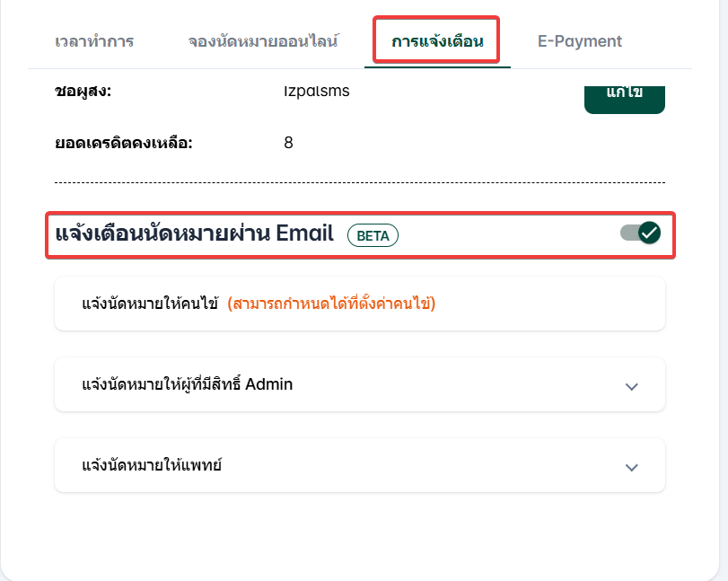Click the ยอดเครดิตคงเหลือ label
The image size is (728, 581).
pyautogui.click(x=124, y=143)
